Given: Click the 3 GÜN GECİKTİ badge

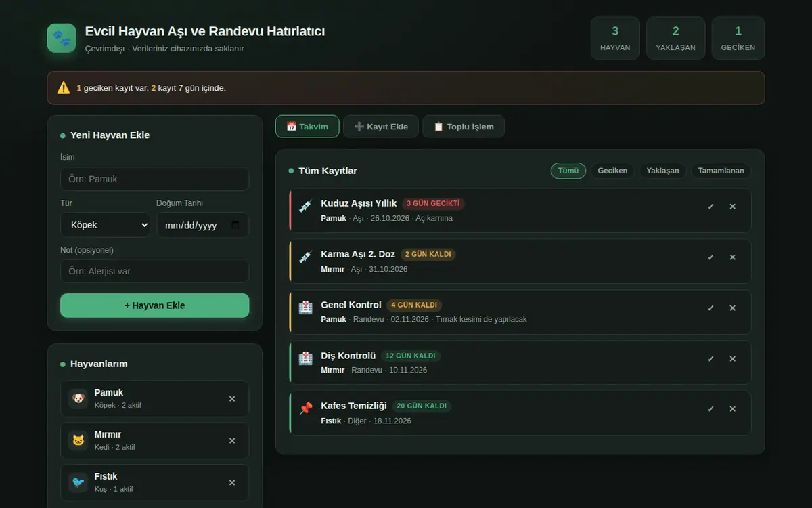Looking at the screenshot, I should tap(433, 203).
